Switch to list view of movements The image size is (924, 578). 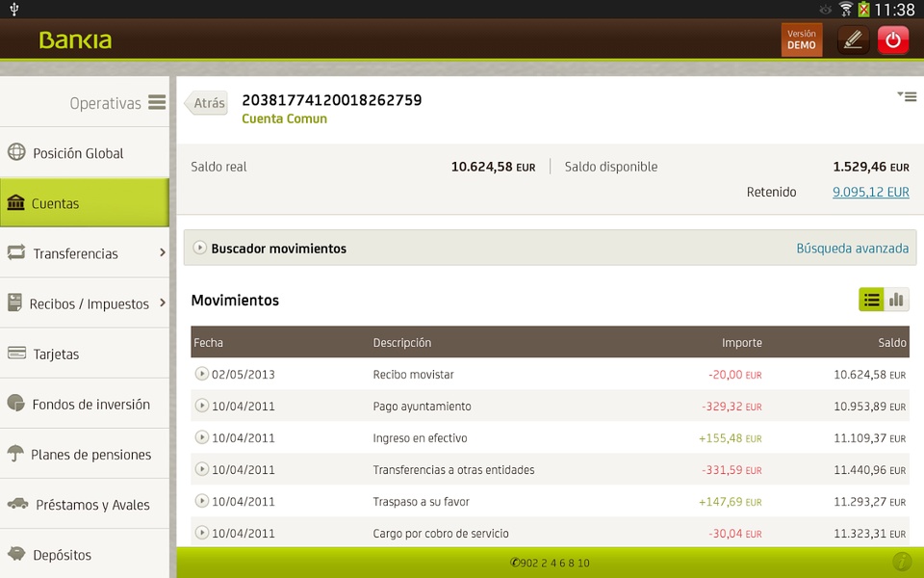click(871, 300)
